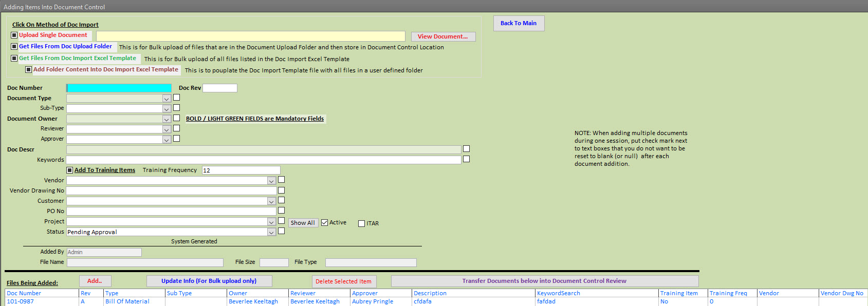Image resolution: width=868 pixels, height=306 pixels.
Task: Tick Get Files From Doc Upload Folder checkbox
Action: [x=14, y=47]
